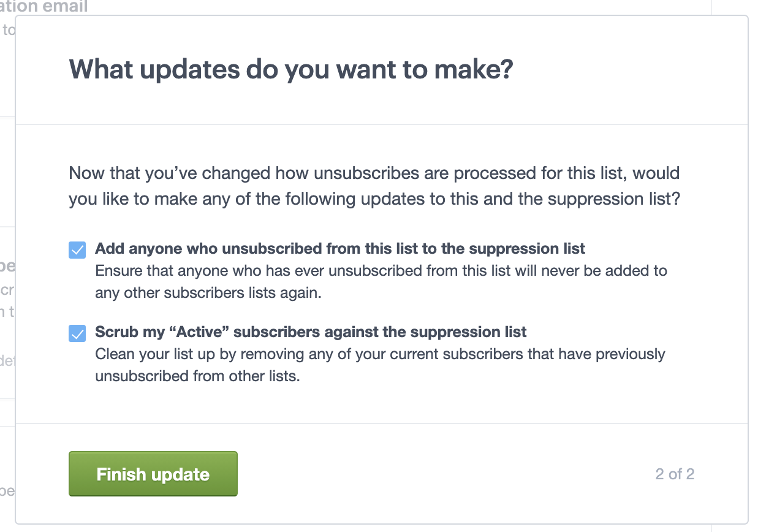Viewport: 777px width, 532px height.
Task: Click the faded ation email text behind the modal
Action: click(43, 7)
